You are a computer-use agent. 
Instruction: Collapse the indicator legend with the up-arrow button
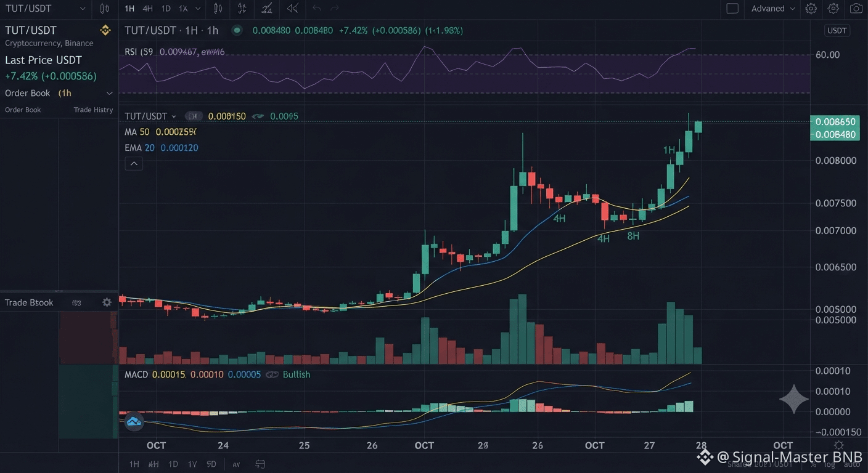(134, 164)
